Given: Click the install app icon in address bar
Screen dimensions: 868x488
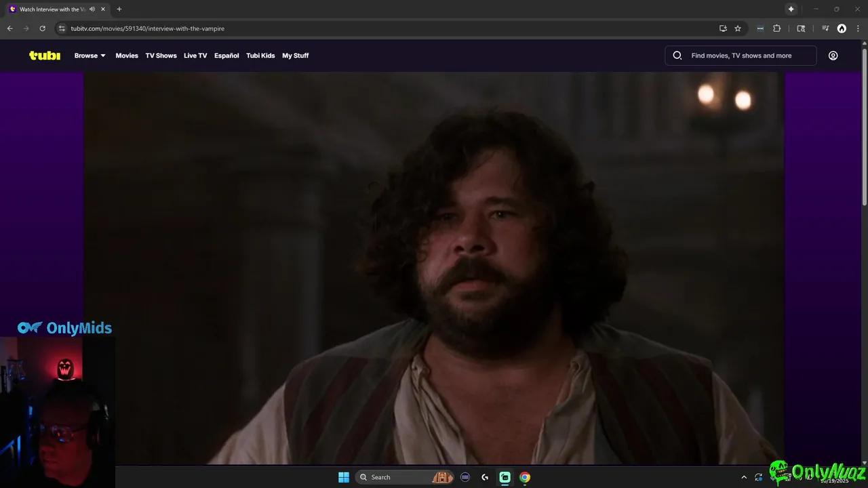Looking at the screenshot, I should 723,28.
